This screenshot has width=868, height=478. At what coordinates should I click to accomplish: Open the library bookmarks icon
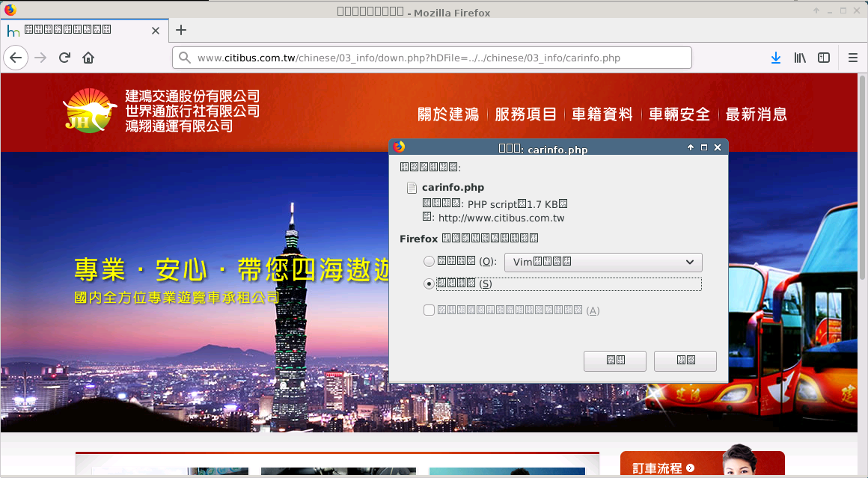[x=800, y=58]
